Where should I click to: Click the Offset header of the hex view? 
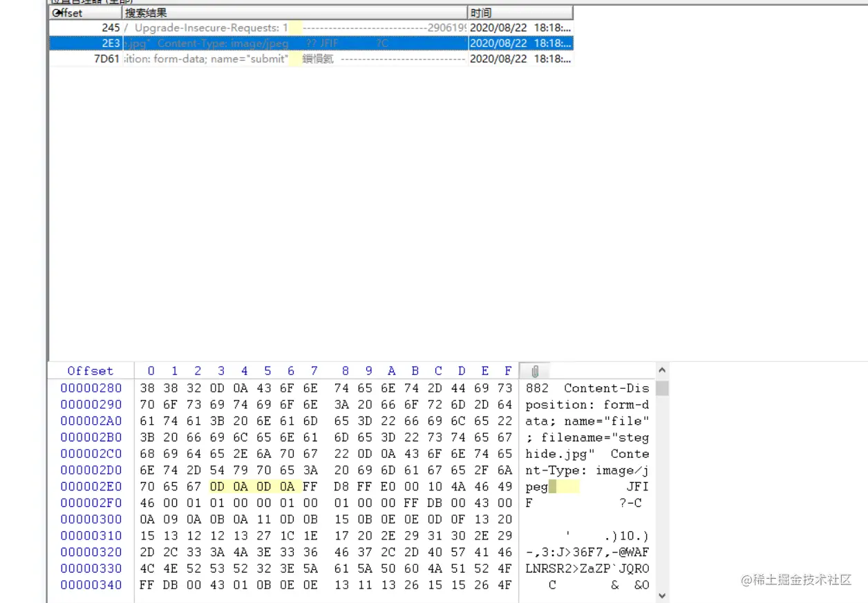click(x=90, y=371)
